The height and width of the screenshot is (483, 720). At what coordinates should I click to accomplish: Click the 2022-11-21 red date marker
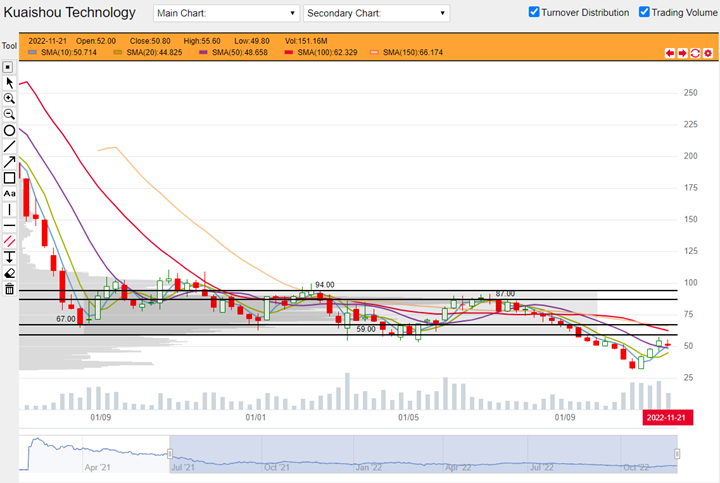[x=668, y=417]
